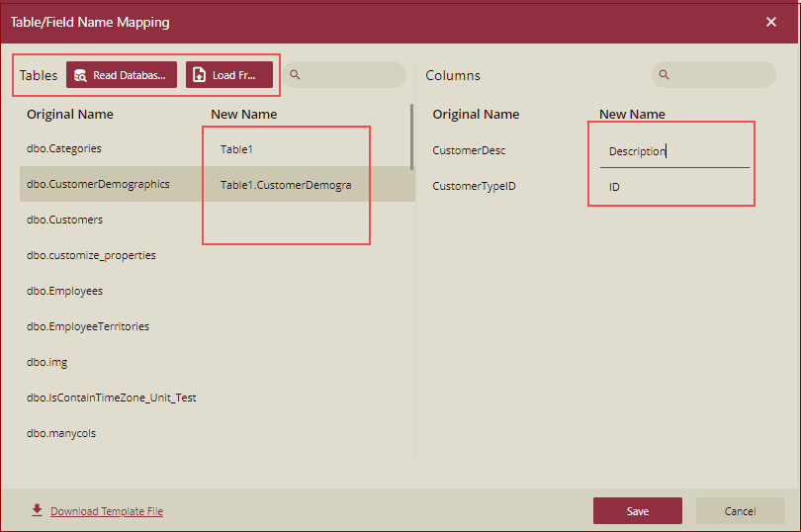This screenshot has height=532, width=801.
Task: Click the file icon on Load From
Action: (199, 75)
